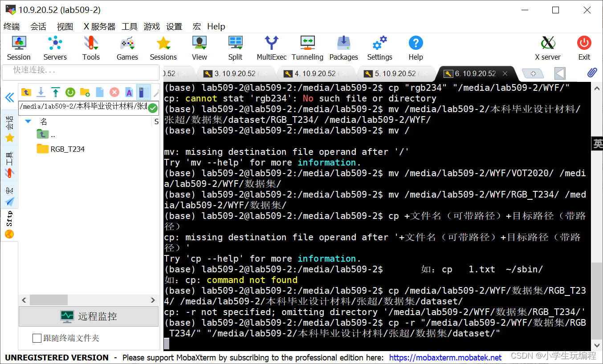Open the 宏 menu

point(197,26)
